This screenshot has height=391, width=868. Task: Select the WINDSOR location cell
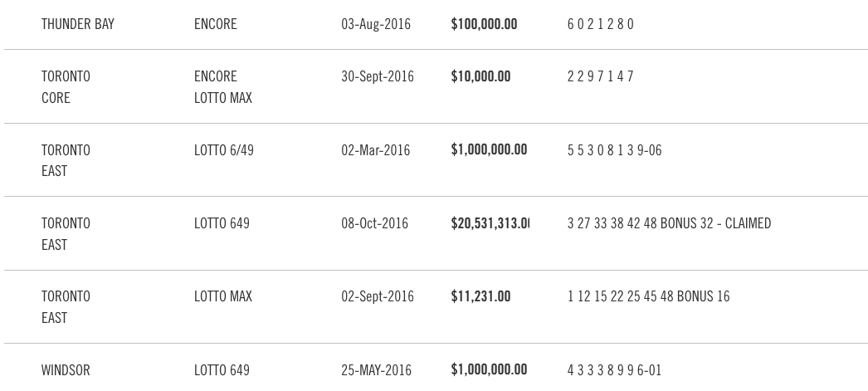pos(66,370)
